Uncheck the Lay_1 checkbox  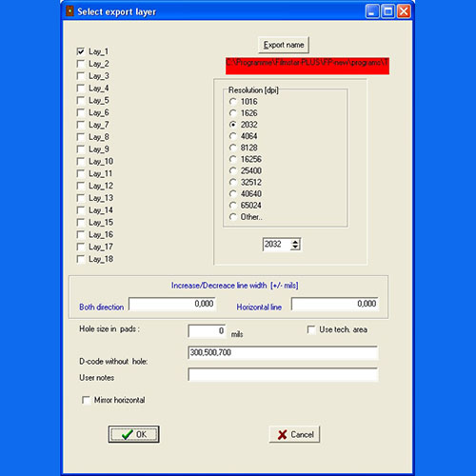point(81,51)
